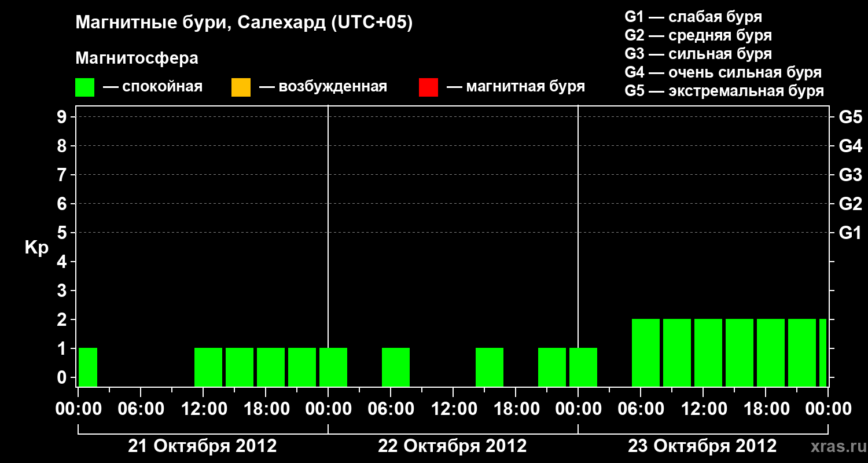Click the '23 Октября 2012' date label
This screenshot has width=868, height=463.
point(703,446)
